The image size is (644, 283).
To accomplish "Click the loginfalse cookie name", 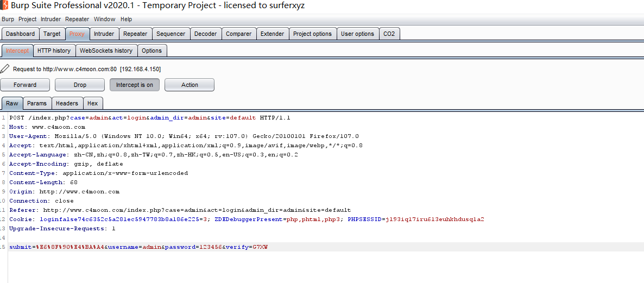I will pyautogui.click(x=119, y=219).
